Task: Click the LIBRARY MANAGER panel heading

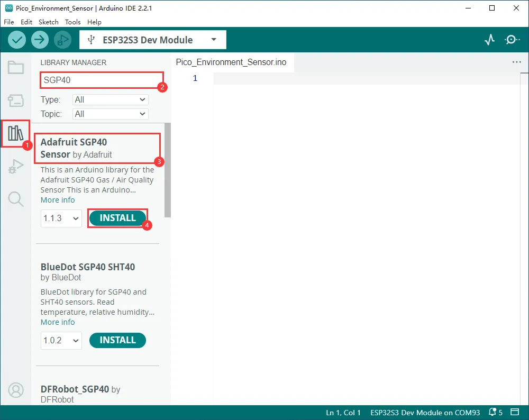Action: point(73,62)
